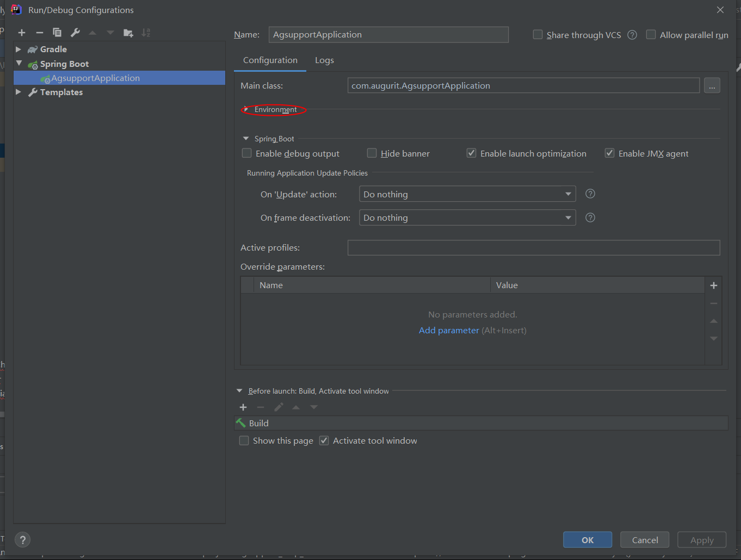Expand the Gradle tree node
This screenshot has height=560, width=741.
[x=18, y=49]
